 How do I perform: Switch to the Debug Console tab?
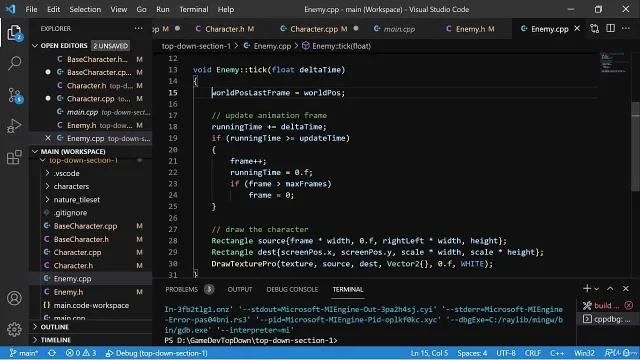coord(292,289)
